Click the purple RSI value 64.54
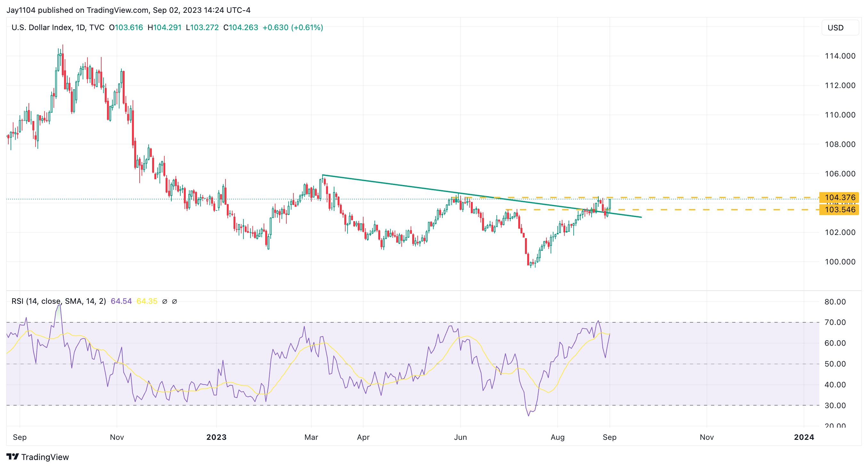 [121, 301]
